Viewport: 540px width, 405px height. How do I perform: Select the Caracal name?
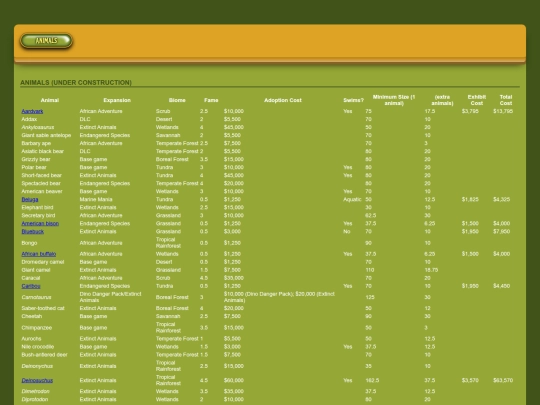pos(31,278)
